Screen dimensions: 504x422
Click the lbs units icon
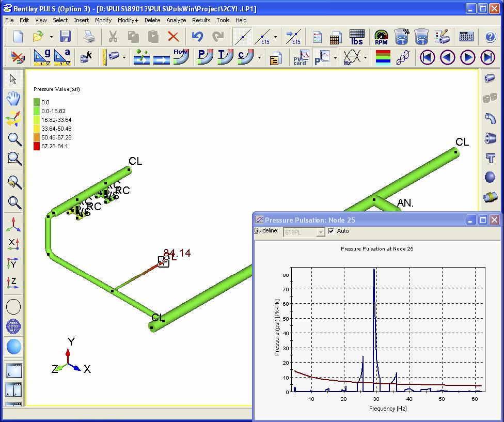[x=357, y=37]
